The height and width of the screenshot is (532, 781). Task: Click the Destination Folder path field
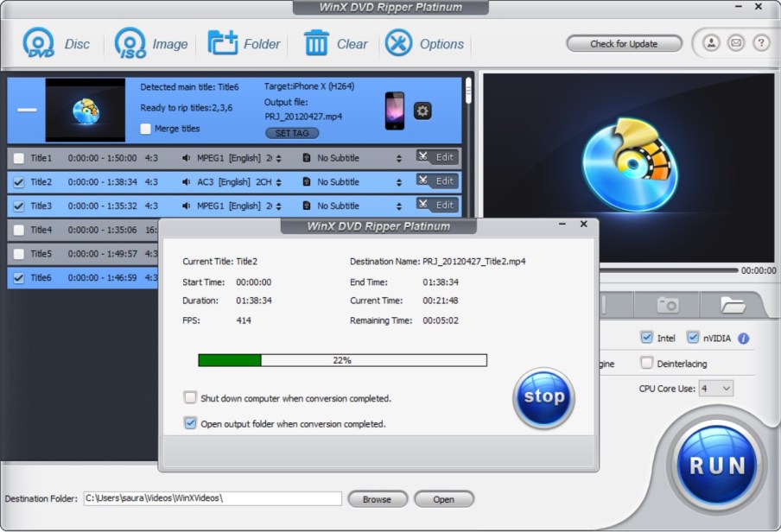tap(213, 498)
